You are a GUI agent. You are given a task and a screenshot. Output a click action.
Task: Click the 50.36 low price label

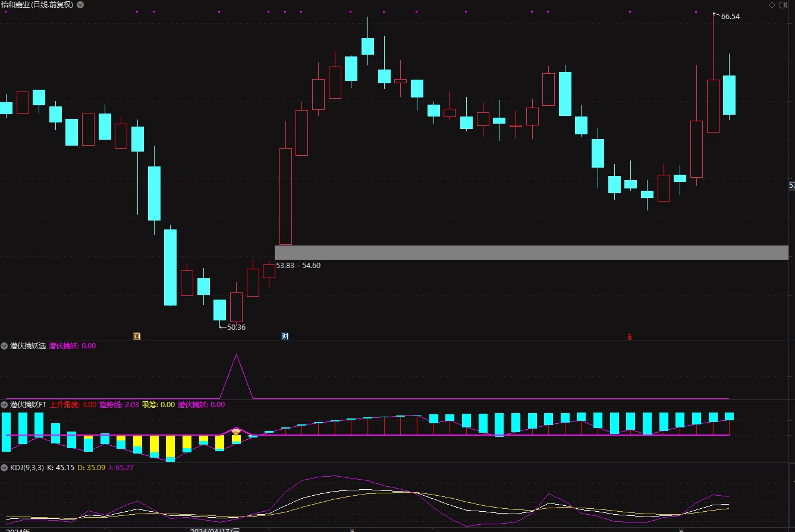pos(236,327)
